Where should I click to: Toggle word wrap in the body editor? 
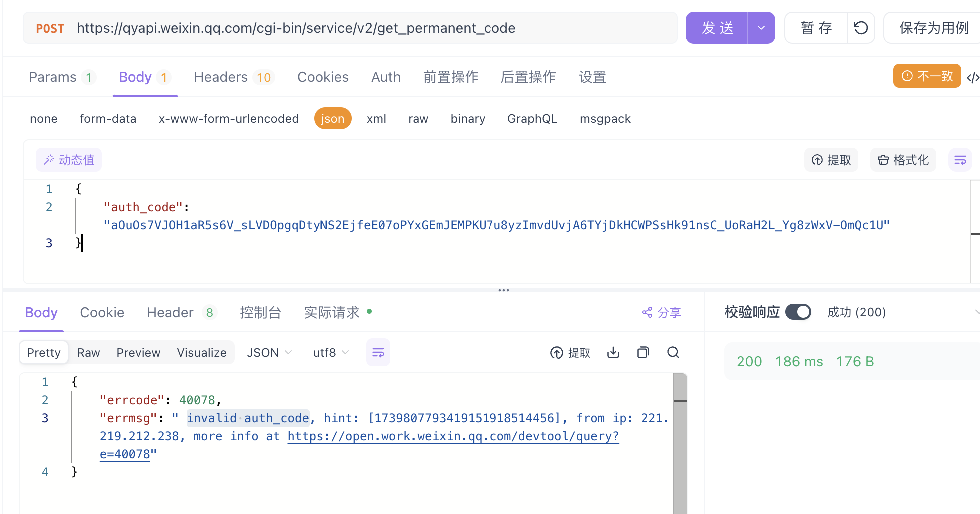click(x=960, y=160)
